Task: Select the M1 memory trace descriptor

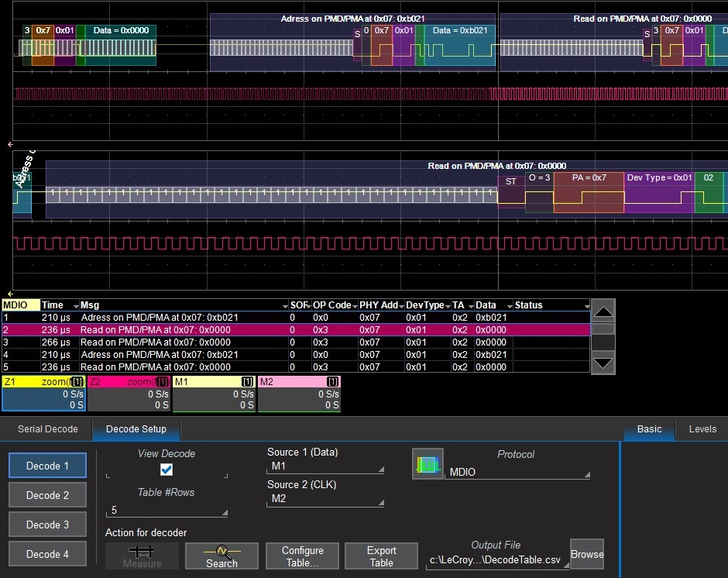Action: 214,394
